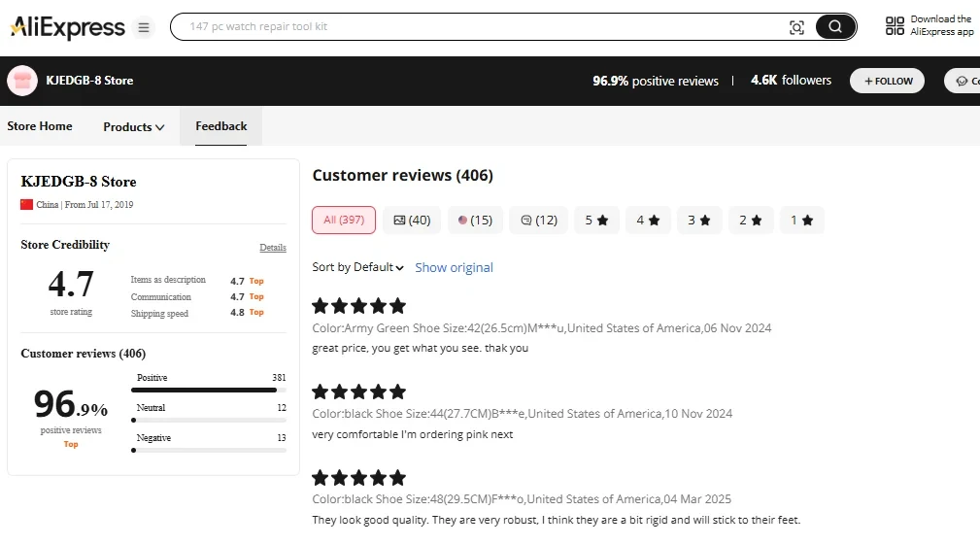Viewport: 980px width, 545px height.
Task: Go to the Store Home tab
Action: pos(40,126)
